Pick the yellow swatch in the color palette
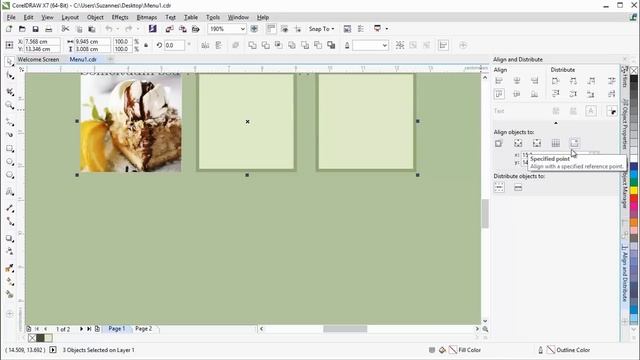Viewport: 640px width, 360px height. tap(633, 190)
